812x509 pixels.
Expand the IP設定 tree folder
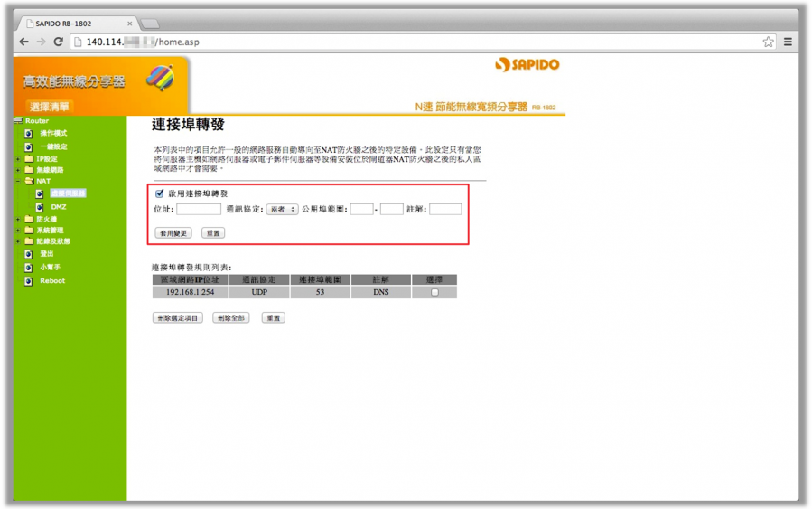click(x=18, y=159)
